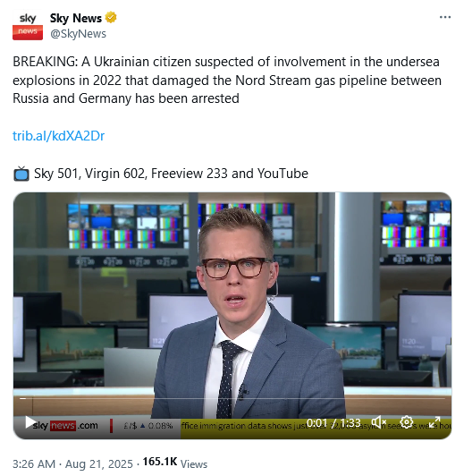Screen dimensions: 464x476
Task: Seek along the video progress bar
Action: click(232, 398)
